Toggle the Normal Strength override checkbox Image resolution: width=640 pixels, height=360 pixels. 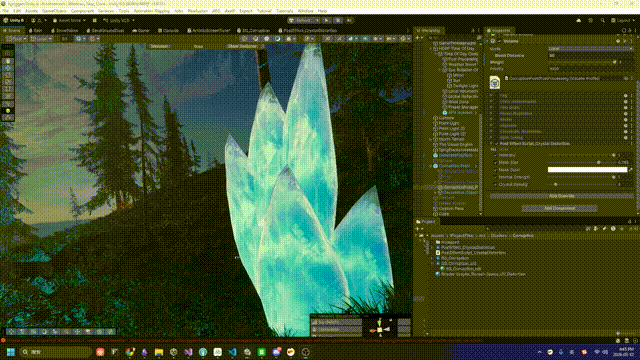[x=496, y=177]
